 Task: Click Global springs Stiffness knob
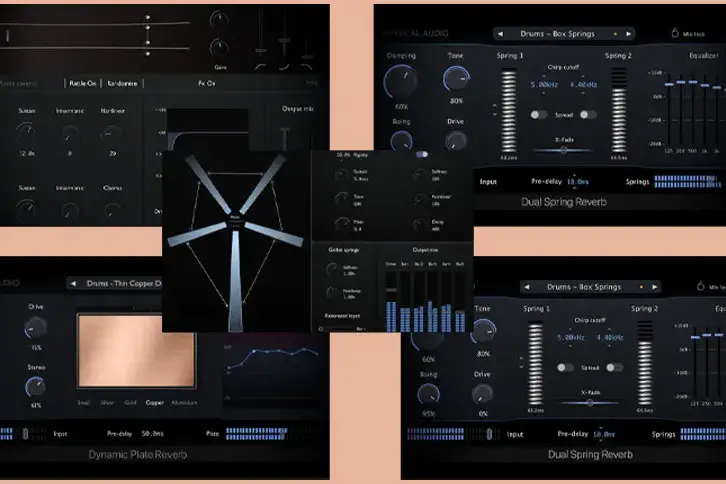332,270
